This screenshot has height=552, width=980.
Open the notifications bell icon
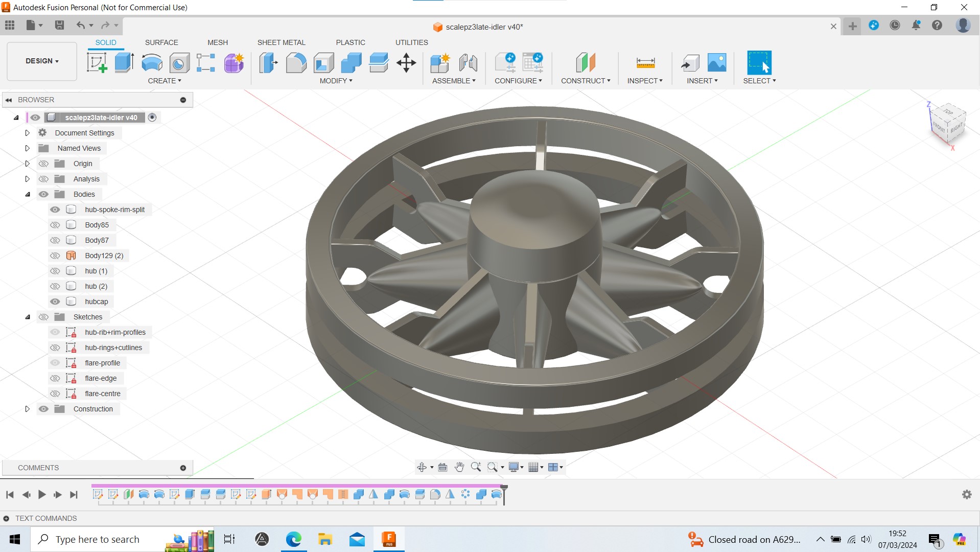coord(916,25)
